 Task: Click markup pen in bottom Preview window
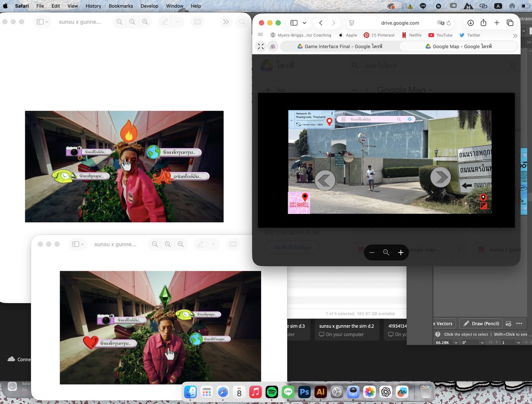(x=200, y=244)
